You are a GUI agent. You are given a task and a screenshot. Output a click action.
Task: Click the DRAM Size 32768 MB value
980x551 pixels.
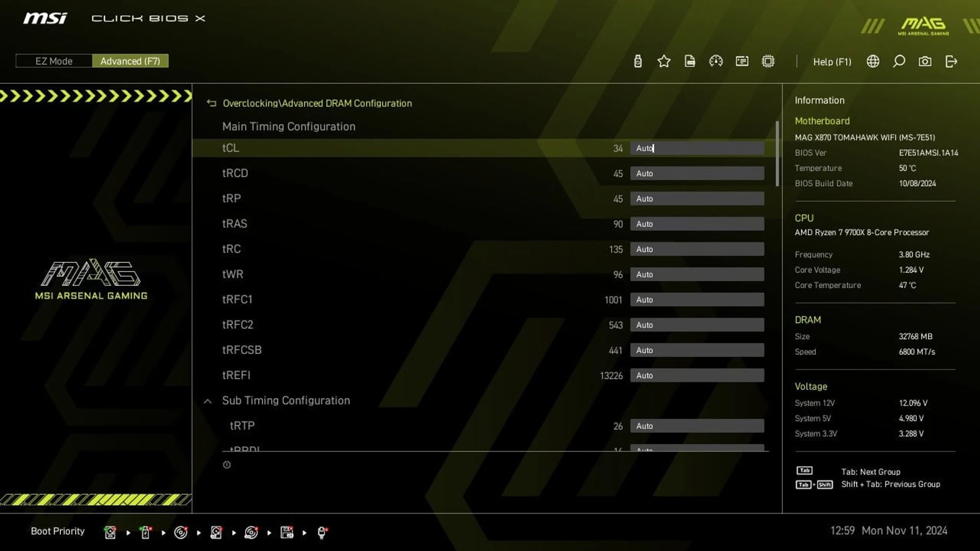coord(915,336)
